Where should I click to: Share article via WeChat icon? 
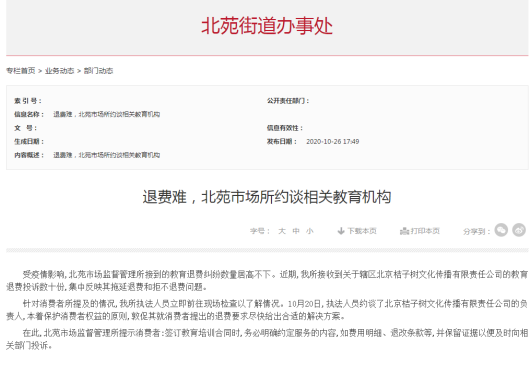[x=501, y=230]
